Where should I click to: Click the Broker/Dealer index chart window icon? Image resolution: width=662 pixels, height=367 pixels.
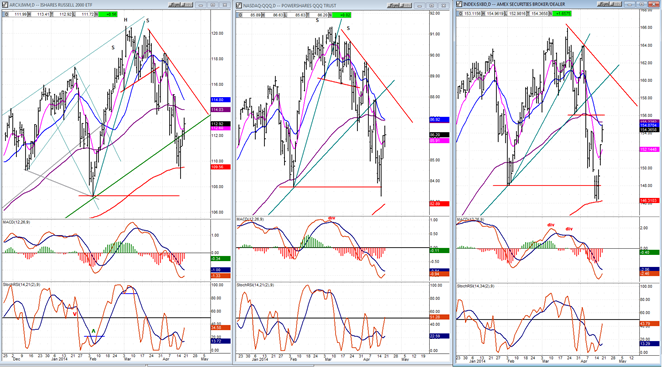click(459, 4)
